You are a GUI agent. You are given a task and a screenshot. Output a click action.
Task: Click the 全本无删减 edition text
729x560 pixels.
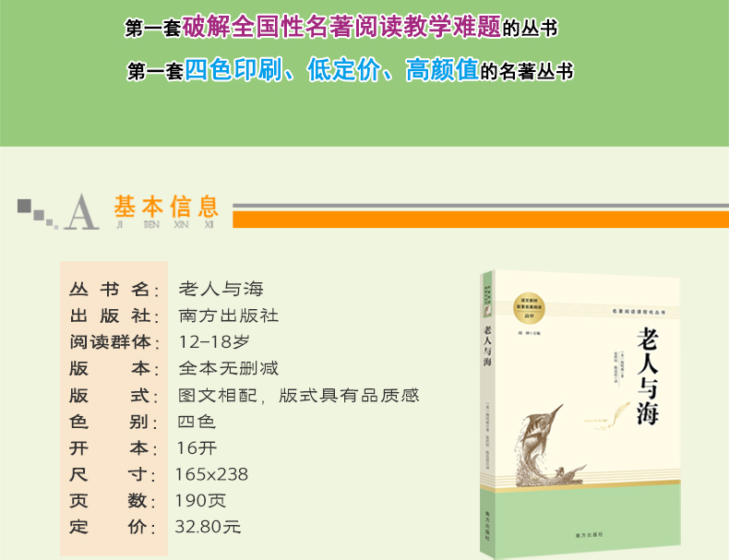click(x=228, y=368)
